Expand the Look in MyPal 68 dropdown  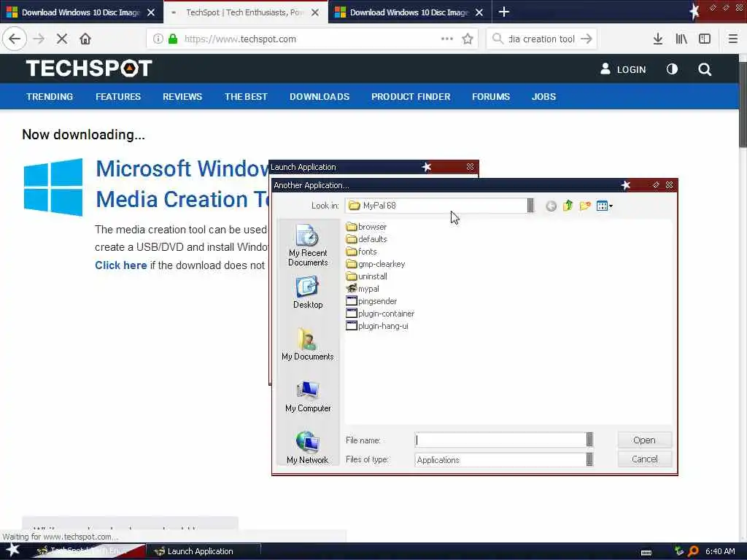[530, 206]
